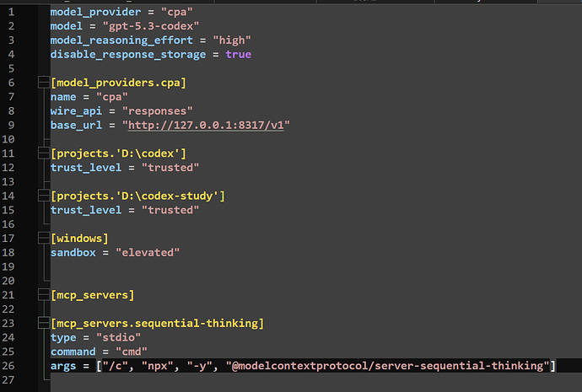The width and height of the screenshot is (582, 392).
Task: Click the [windows] header text
Action: coord(79,239)
